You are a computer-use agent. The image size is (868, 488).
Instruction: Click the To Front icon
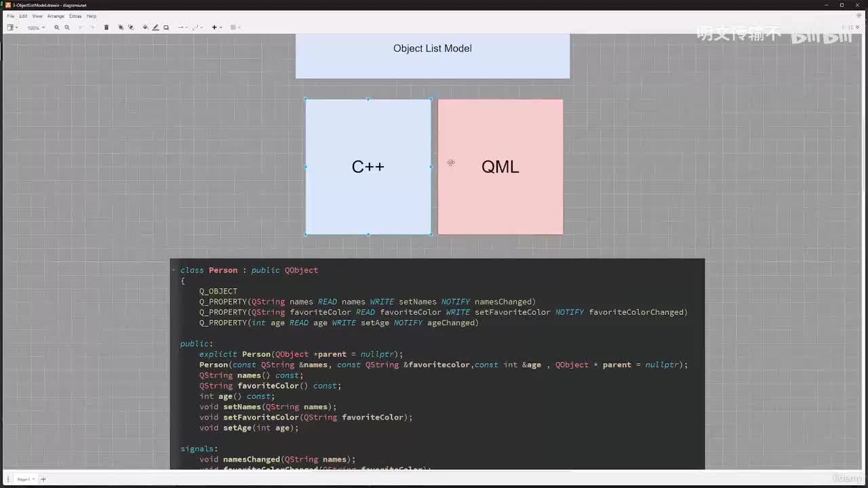(x=121, y=28)
